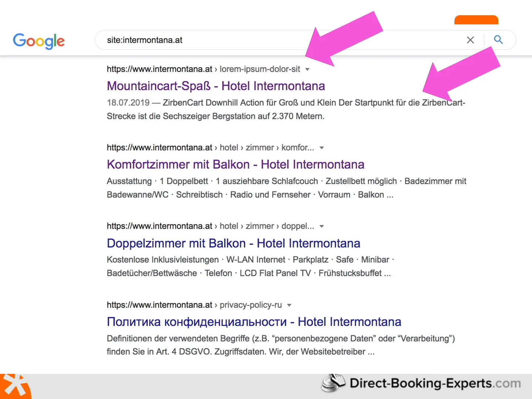Screen dimensions: 532x399
Task: Click snippet text 'Definitionen der verwendeten Begriffe'
Action: click(178, 338)
